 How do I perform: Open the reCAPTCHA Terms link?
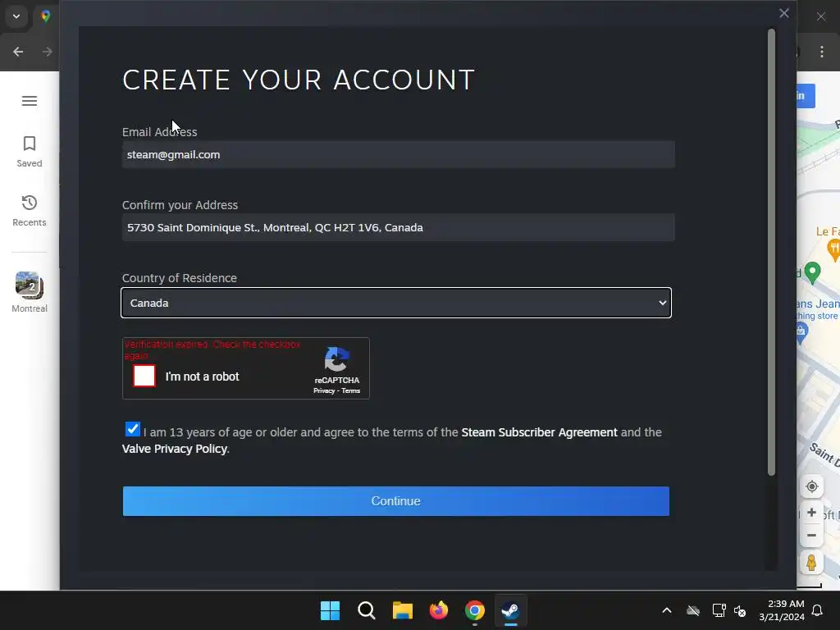351,391
